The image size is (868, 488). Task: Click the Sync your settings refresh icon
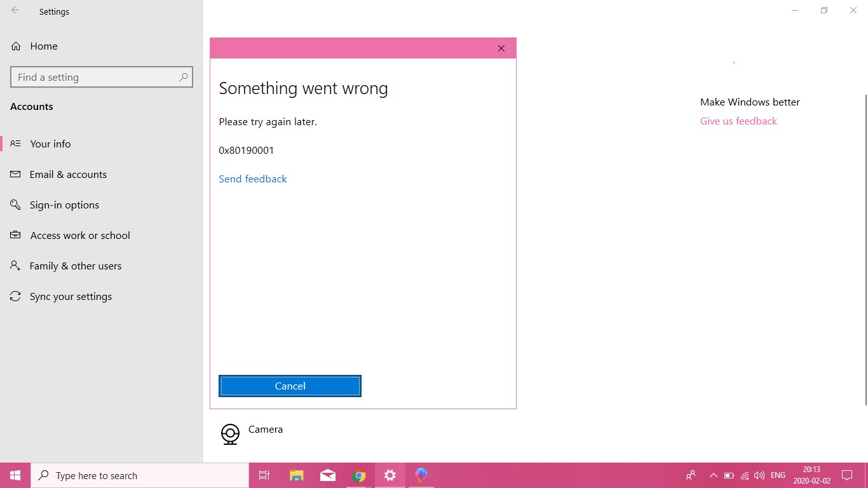15,296
